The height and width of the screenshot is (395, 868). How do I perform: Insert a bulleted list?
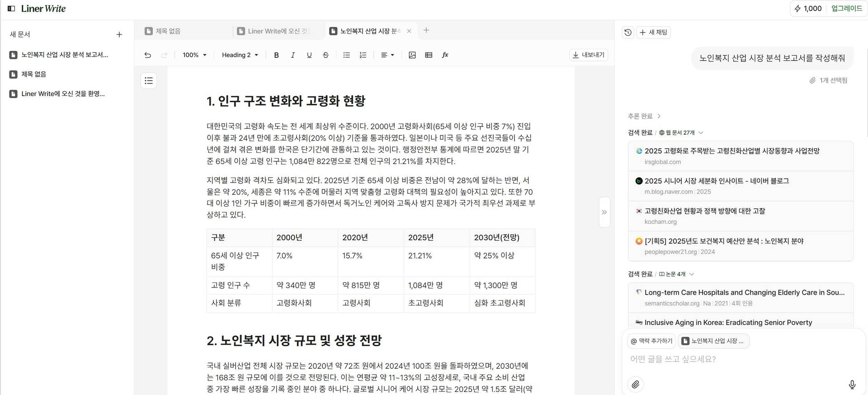tap(347, 55)
